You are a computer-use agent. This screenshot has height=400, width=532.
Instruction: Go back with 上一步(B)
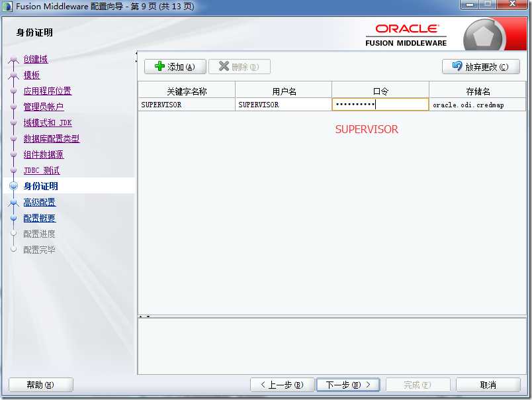click(x=282, y=385)
